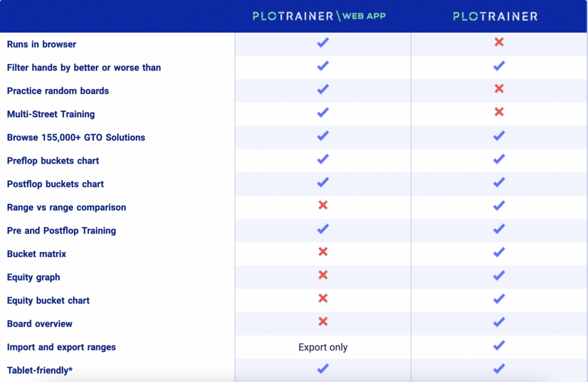Screen dimensions: 588x382
Task: Click PLOTrainer red cross for Runs in browser
Action: [x=499, y=42]
